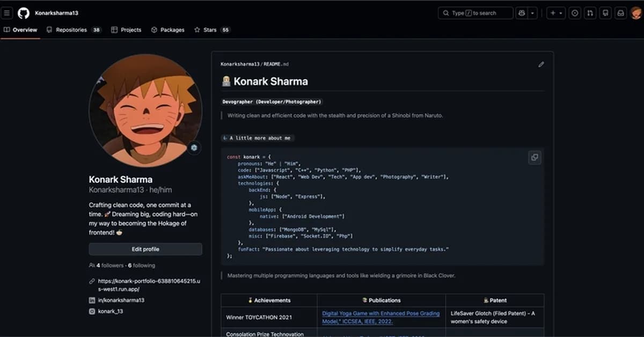The image size is (644, 337).
Task: Click the 'Publications' table header
Action: pos(381,301)
